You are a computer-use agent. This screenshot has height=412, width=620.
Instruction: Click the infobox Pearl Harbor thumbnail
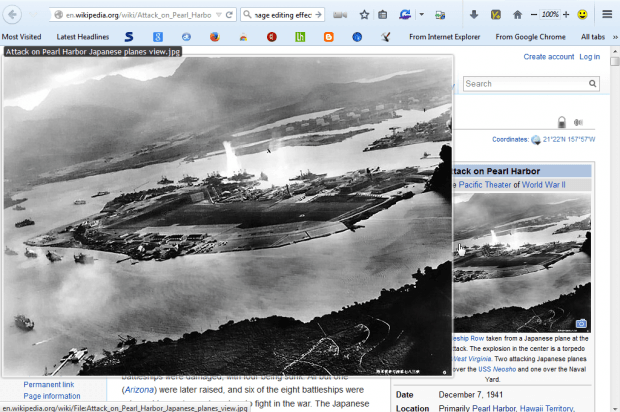pyautogui.click(x=522, y=263)
